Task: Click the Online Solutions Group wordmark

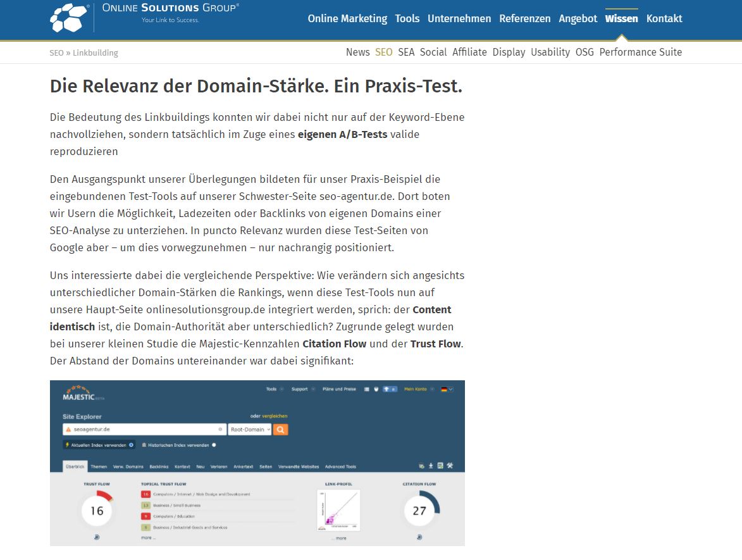Action: coord(170,8)
